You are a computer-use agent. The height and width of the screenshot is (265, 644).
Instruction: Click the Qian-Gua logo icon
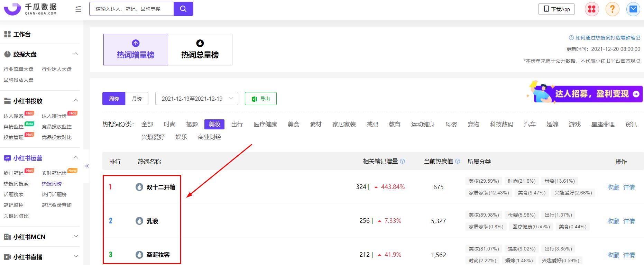tap(12, 9)
